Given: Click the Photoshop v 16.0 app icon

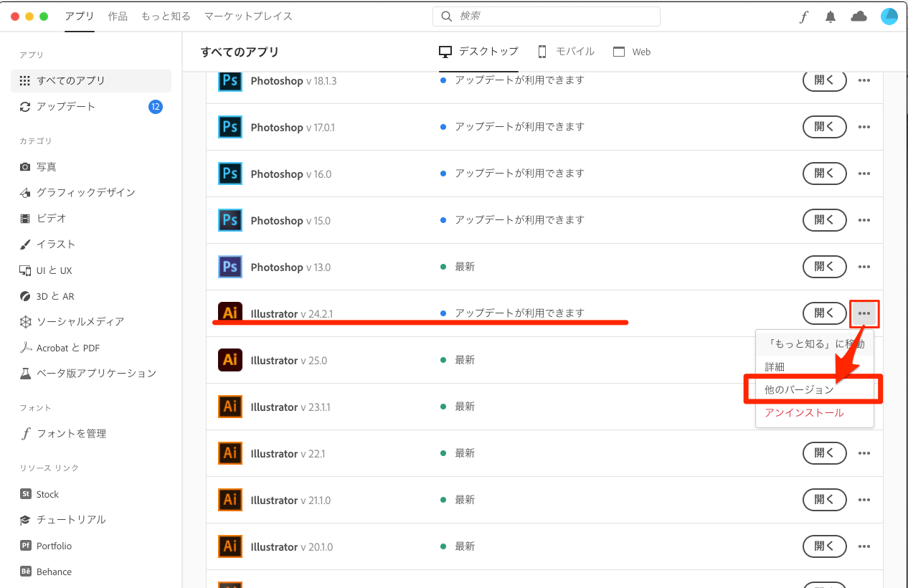Looking at the screenshot, I should (x=230, y=174).
